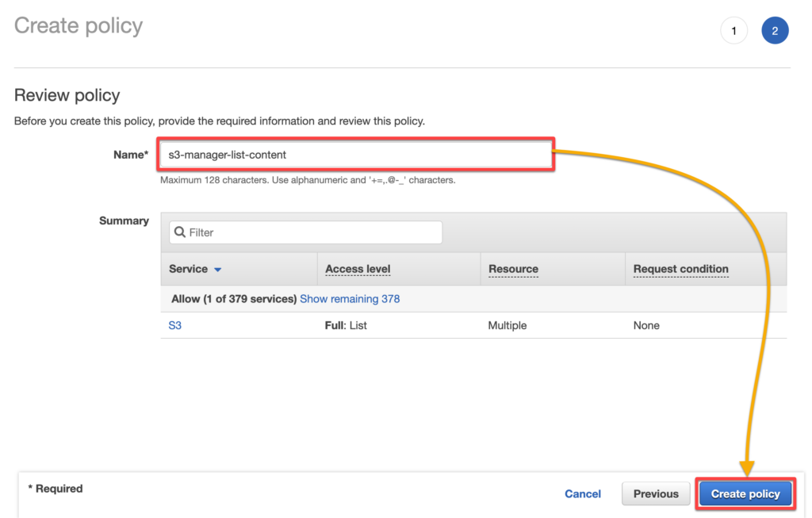The image size is (812, 518).
Task: Click the policy Name input field
Action: click(355, 155)
